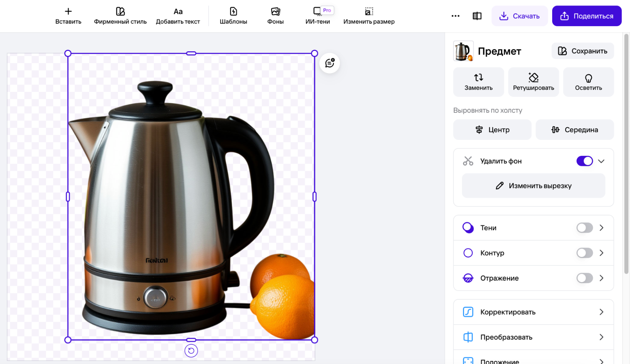Expand the Корректировать adjustments row
Image resolution: width=630 pixels, height=364 pixels.
point(533,312)
